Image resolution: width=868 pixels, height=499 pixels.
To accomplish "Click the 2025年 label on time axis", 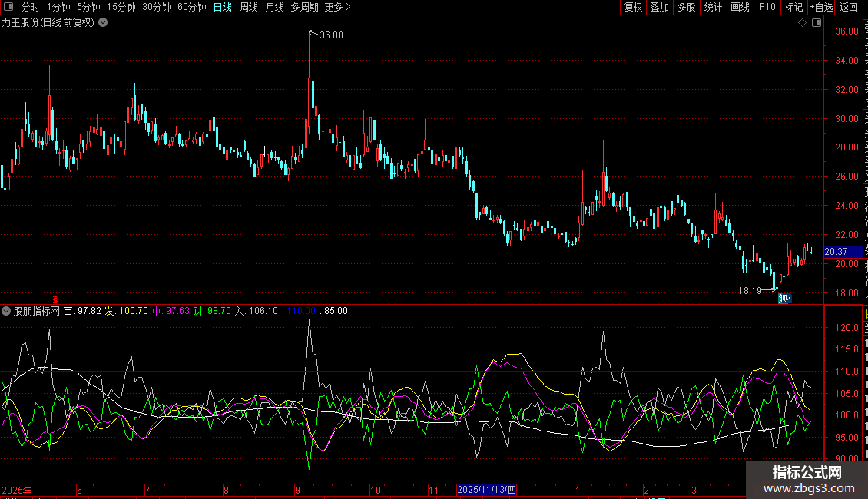I will coord(17,490).
